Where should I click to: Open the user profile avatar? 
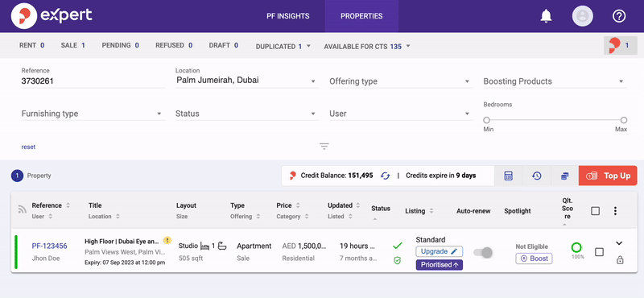[x=582, y=16]
